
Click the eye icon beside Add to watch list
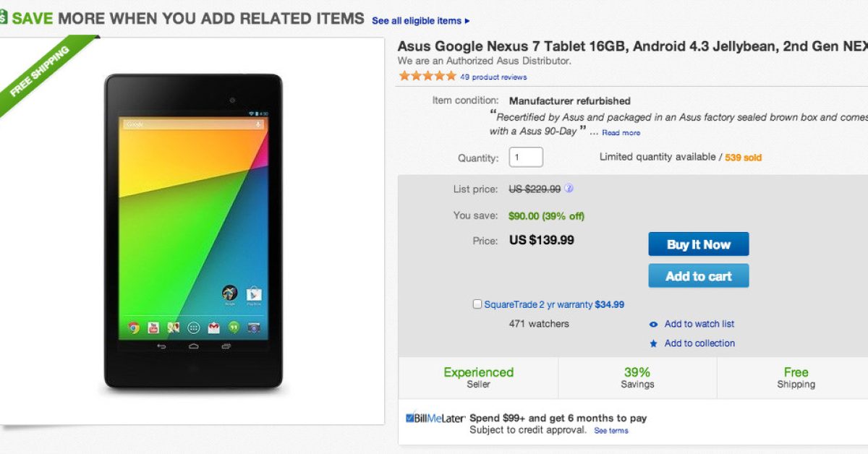point(654,325)
